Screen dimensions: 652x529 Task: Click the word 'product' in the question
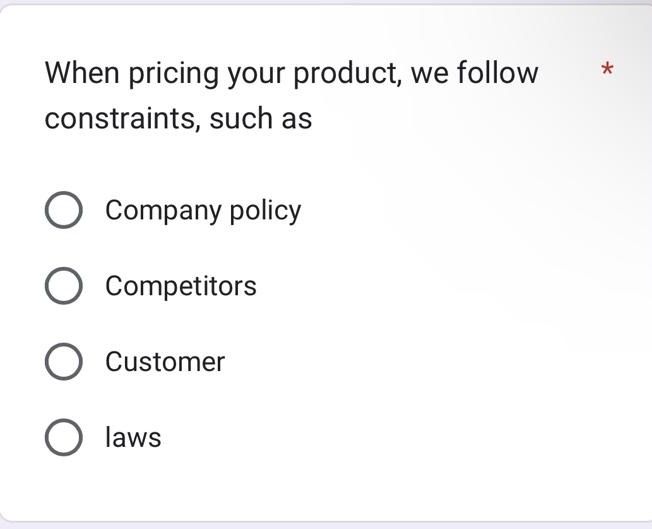coord(345,74)
